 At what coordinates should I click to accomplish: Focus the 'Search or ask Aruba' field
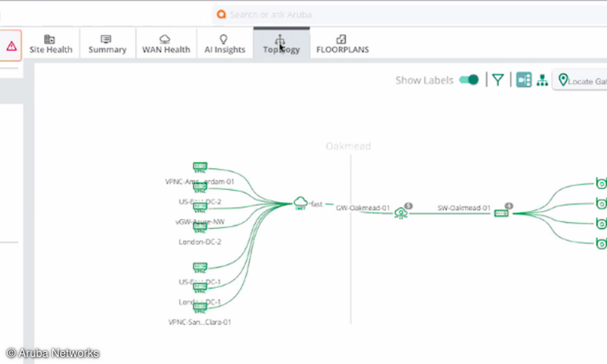pyautogui.click(x=410, y=14)
